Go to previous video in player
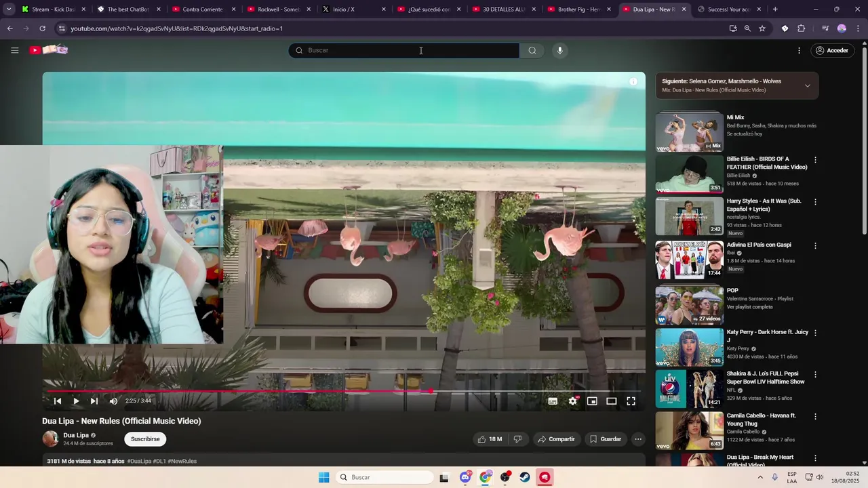Screen dimensions: 868x488 coord(58,401)
